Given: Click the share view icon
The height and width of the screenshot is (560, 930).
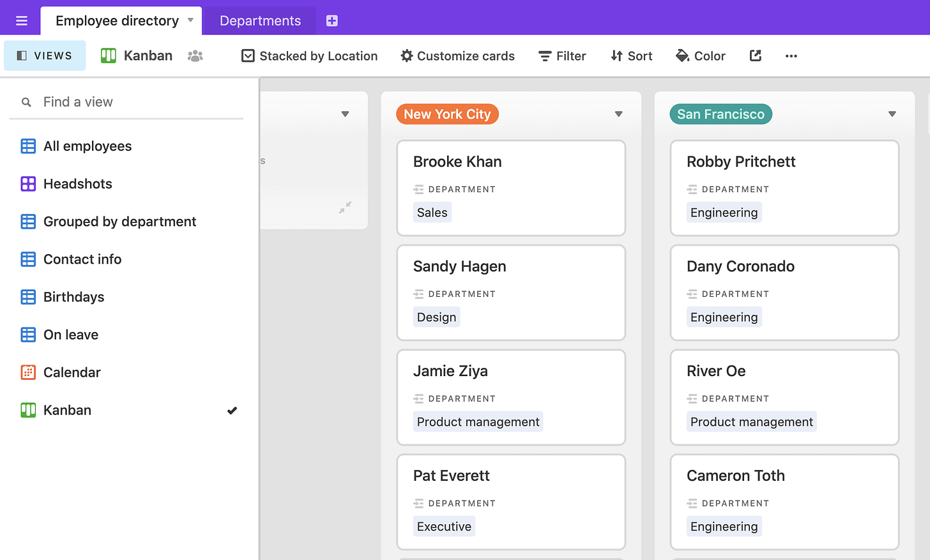Looking at the screenshot, I should (x=755, y=56).
